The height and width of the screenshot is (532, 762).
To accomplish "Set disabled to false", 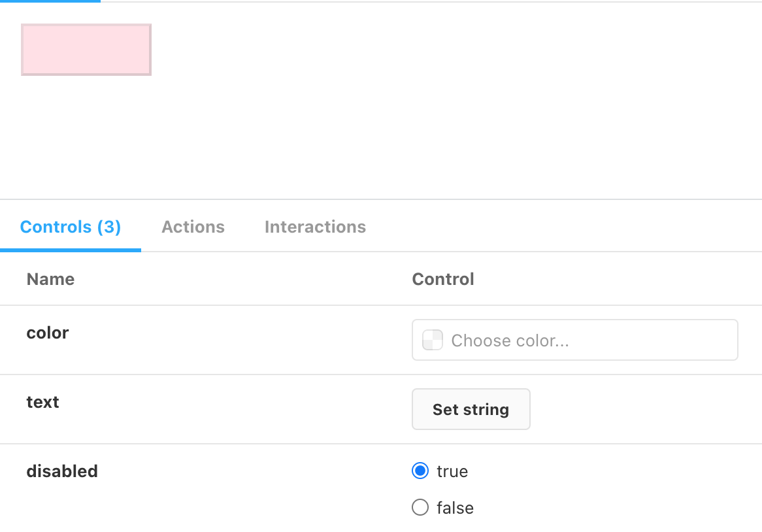I will (420, 507).
